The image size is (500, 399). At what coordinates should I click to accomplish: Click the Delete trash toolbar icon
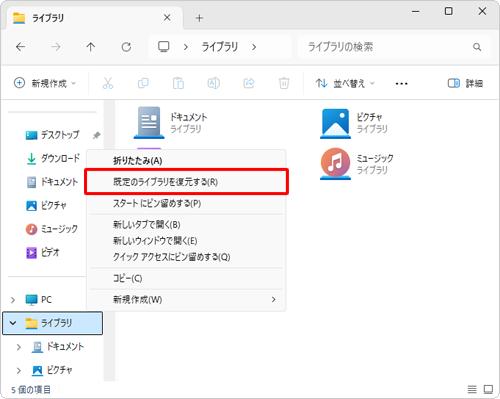tap(284, 83)
